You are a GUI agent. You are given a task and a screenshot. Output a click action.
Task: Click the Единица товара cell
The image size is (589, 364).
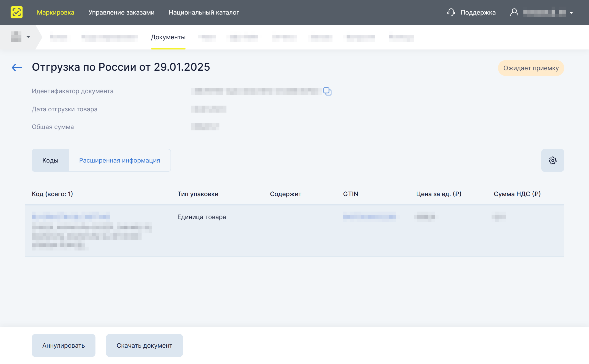(202, 217)
